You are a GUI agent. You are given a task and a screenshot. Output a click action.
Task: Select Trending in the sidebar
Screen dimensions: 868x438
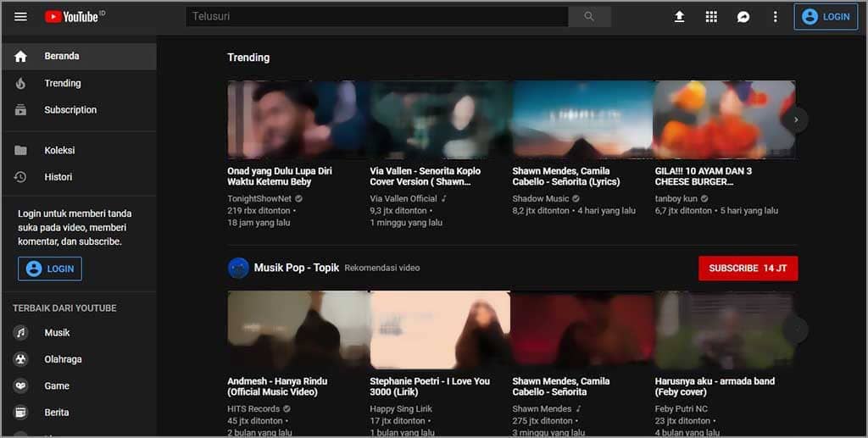[79, 84]
